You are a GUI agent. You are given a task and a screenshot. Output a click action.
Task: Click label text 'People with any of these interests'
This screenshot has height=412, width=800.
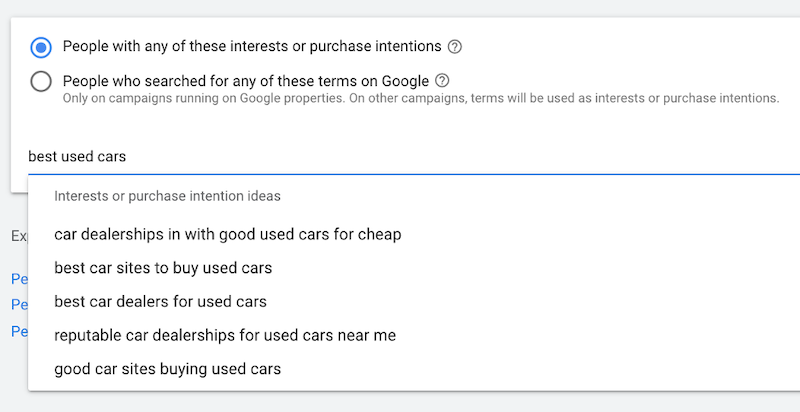tap(250, 46)
